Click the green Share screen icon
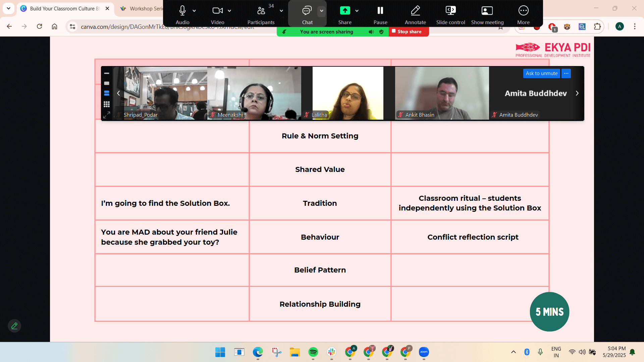This screenshot has height=362, width=644. (x=345, y=11)
